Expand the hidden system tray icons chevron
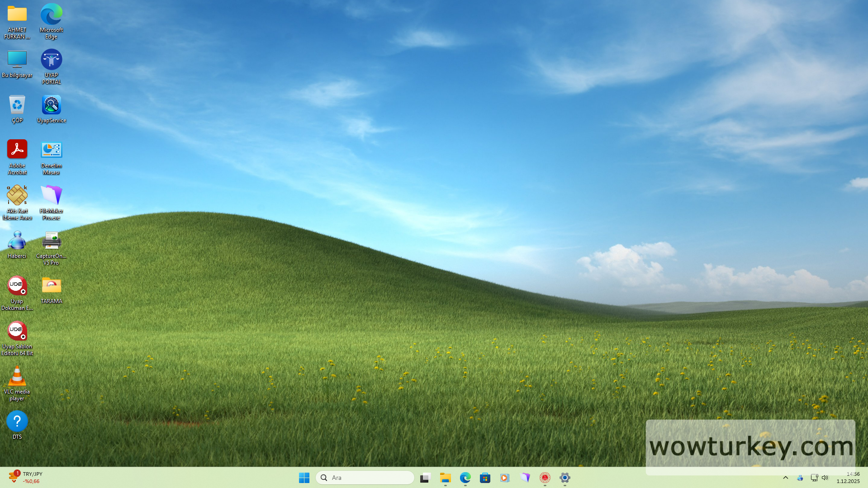The height and width of the screenshot is (488, 868). [x=786, y=478]
